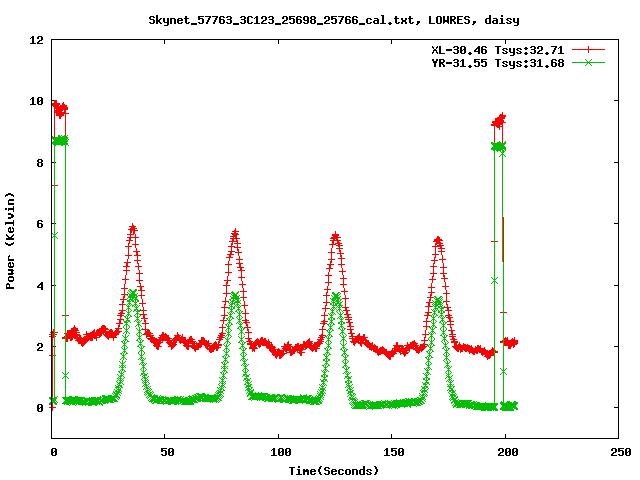640x480 pixels.
Task: Click the fourth red peak near 170 seconds
Action: coord(438,241)
